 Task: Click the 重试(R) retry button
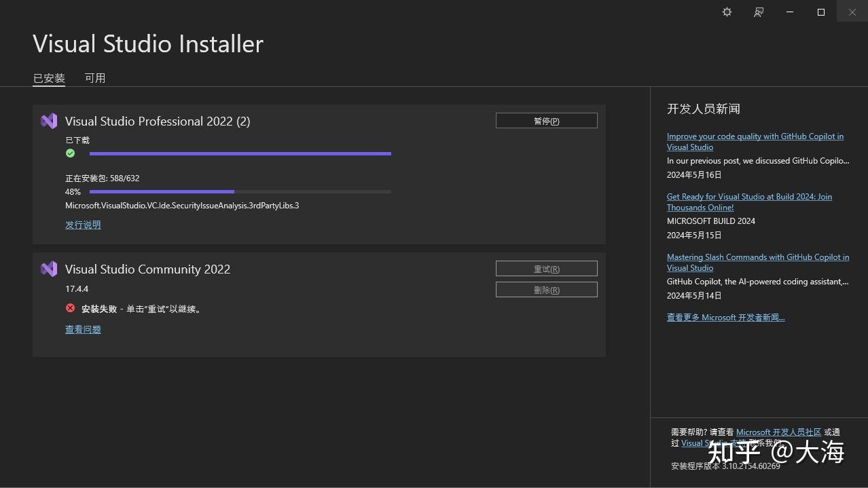pyautogui.click(x=546, y=269)
